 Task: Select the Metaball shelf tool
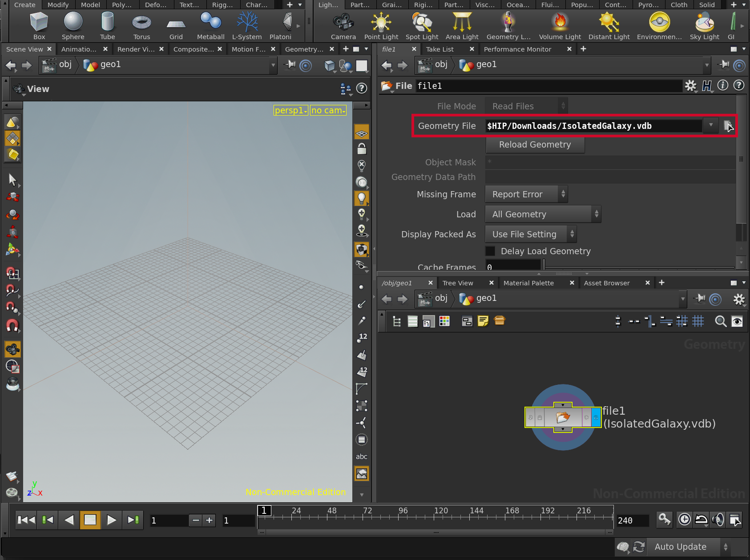point(210,26)
